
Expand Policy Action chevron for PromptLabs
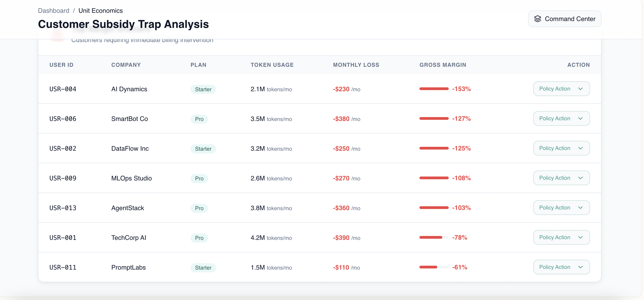[580, 267]
